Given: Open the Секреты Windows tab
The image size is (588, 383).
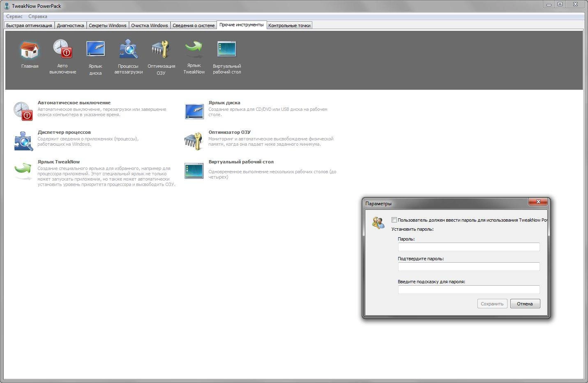Looking at the screenshot, I should tap(108, 25).
